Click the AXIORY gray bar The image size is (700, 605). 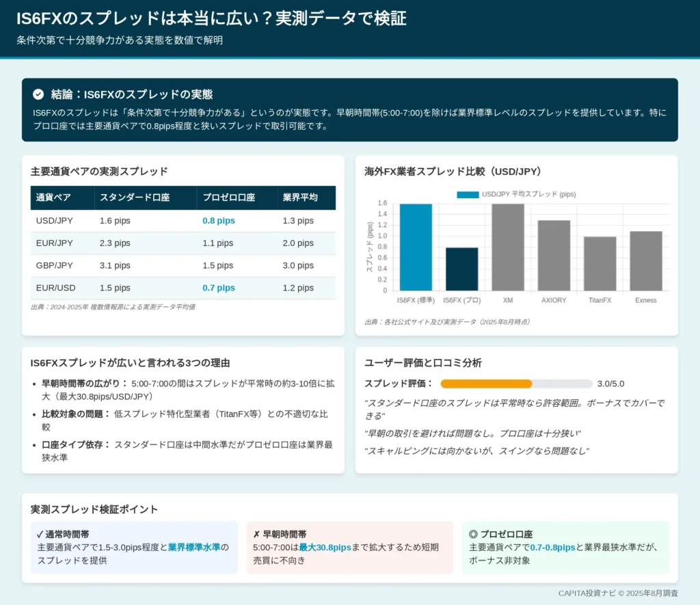554,256
